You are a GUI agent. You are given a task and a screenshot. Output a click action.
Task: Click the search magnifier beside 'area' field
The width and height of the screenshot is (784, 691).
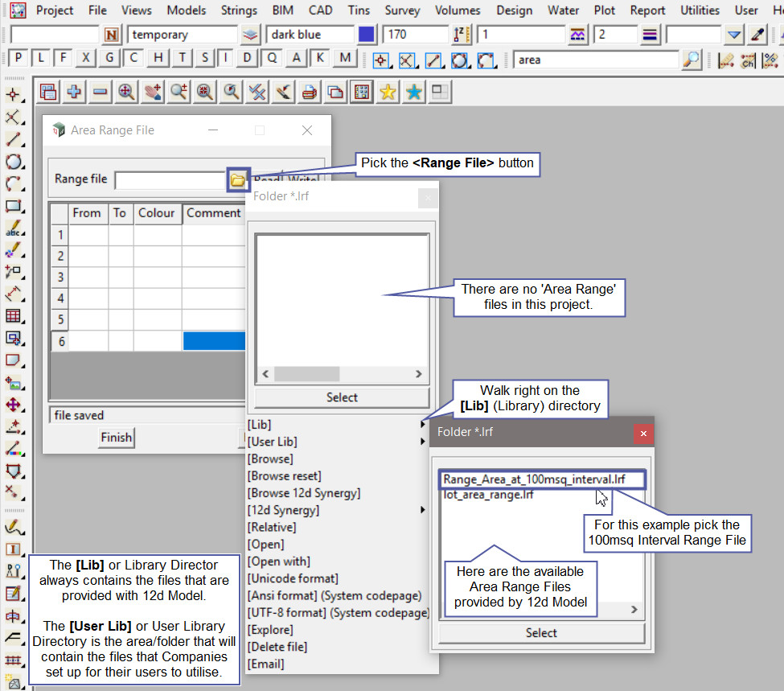pos(691,60)
